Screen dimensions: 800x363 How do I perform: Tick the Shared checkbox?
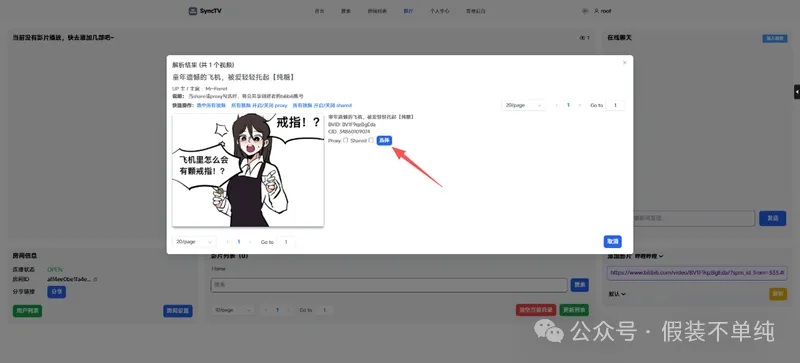[371, 140]
